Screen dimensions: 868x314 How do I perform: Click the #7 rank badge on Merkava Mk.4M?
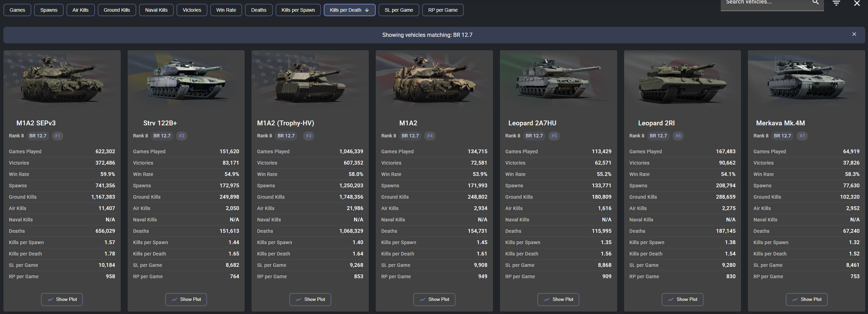click(x=802, y=136)
